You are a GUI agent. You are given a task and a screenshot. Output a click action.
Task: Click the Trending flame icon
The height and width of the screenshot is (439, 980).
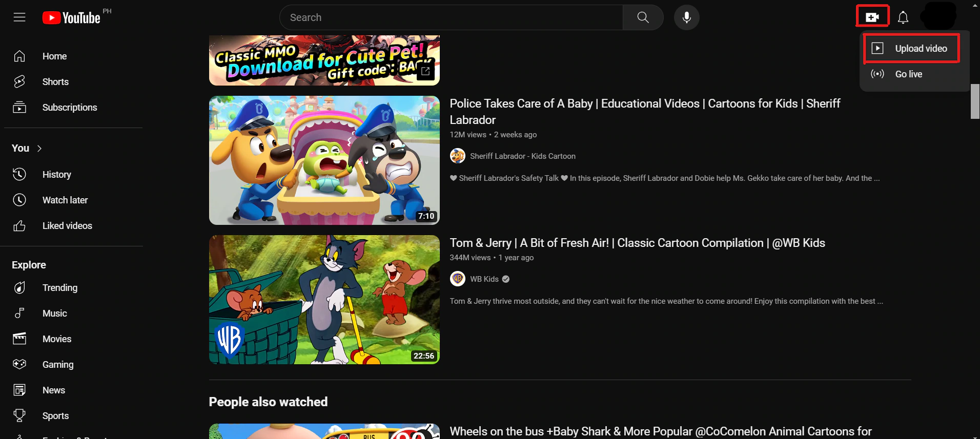coord(19,287)
